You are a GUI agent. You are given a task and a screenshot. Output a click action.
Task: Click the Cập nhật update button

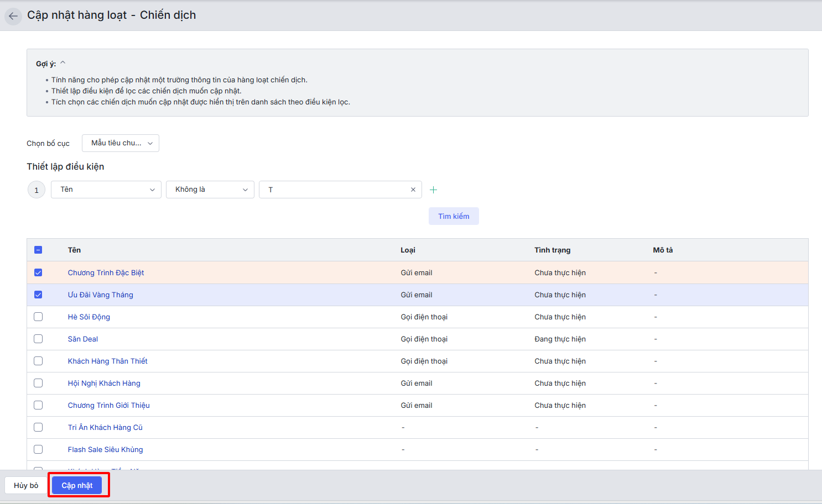click(77, 485)
